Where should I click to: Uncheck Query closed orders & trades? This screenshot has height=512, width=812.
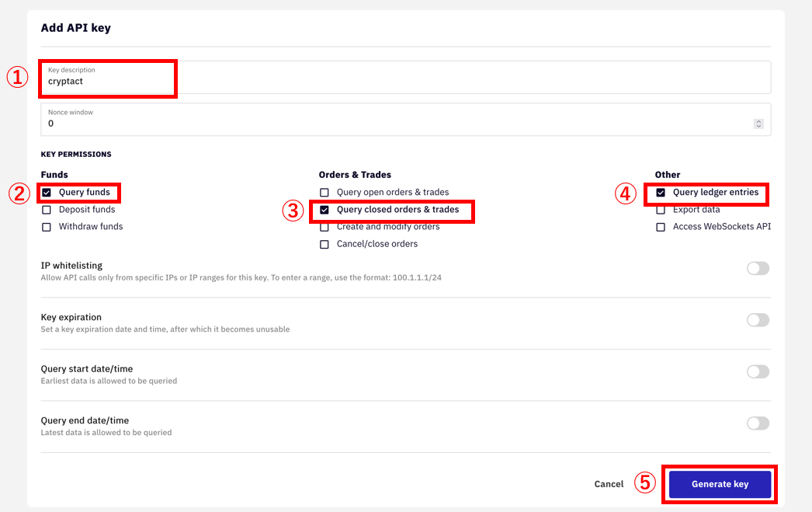[324, 209]
